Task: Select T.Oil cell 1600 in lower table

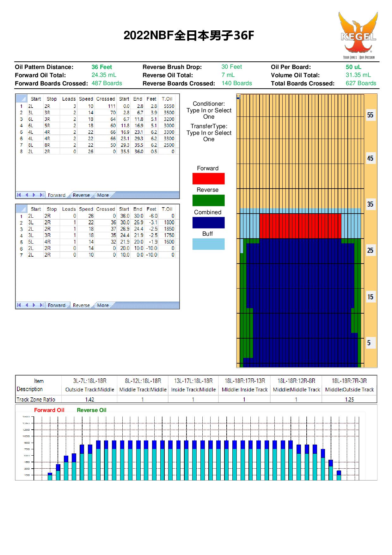Action: click(x=167, y=242)
